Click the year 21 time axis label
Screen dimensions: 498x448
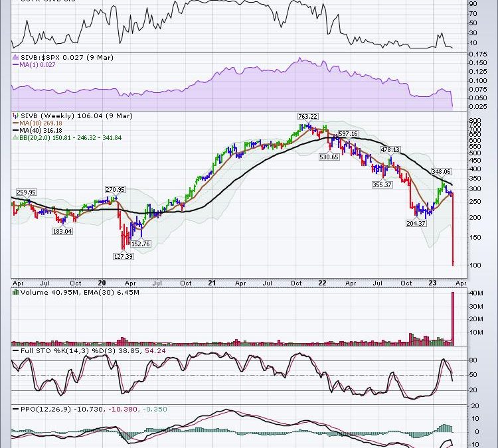212,283
